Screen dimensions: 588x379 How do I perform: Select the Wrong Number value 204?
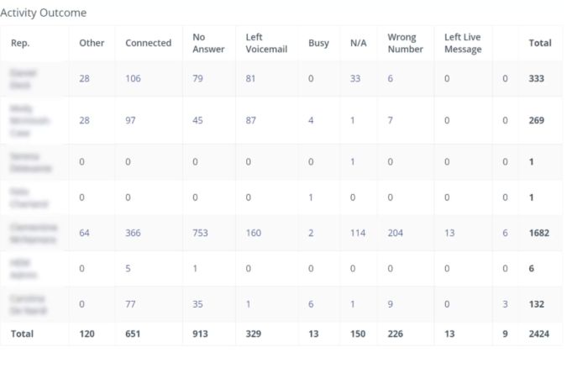click(396, 233)
